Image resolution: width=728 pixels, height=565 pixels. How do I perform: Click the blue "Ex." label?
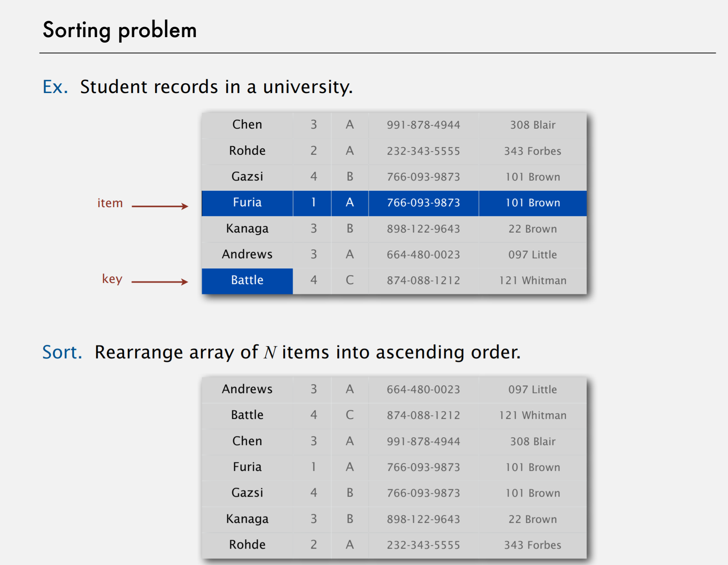[x=55, y=87]
